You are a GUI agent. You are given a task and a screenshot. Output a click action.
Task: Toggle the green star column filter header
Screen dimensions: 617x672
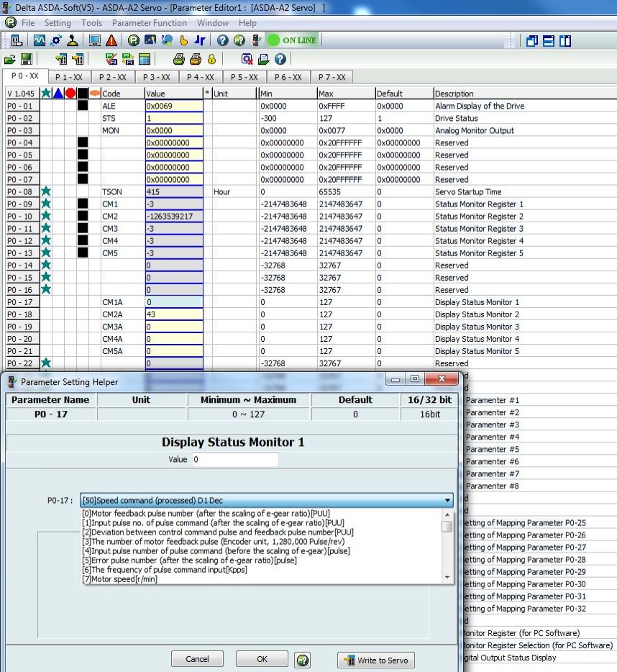46,93
